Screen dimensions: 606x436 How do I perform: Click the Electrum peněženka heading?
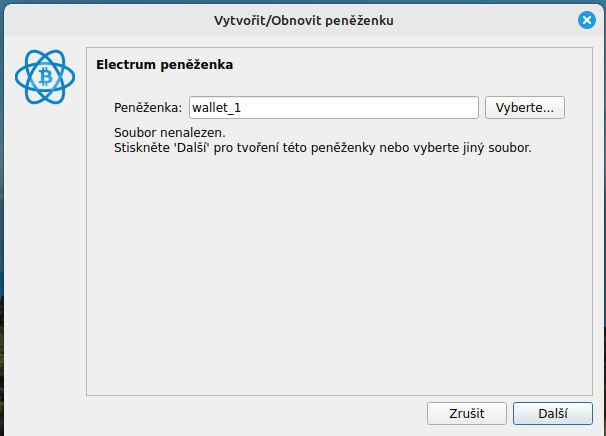165,65
